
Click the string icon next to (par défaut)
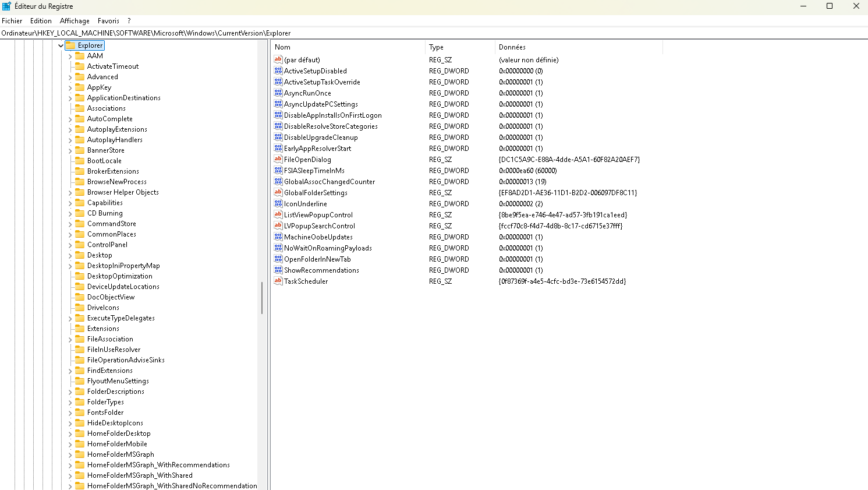tap(278, 59)
